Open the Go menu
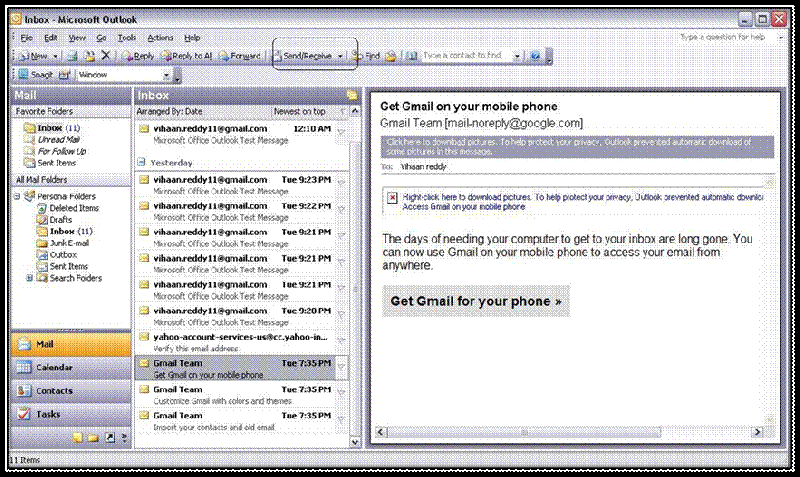This screenshot has width=800, height=477. click(102, 38)
